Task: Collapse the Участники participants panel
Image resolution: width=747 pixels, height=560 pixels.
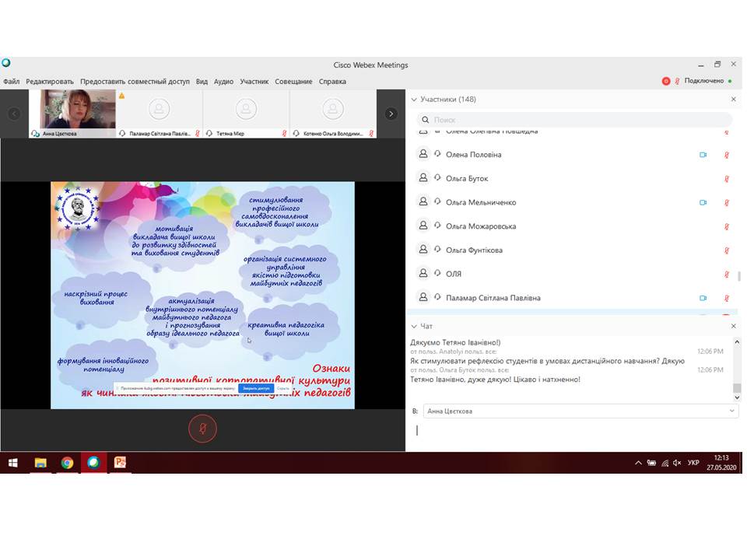Action: [413, 100]
